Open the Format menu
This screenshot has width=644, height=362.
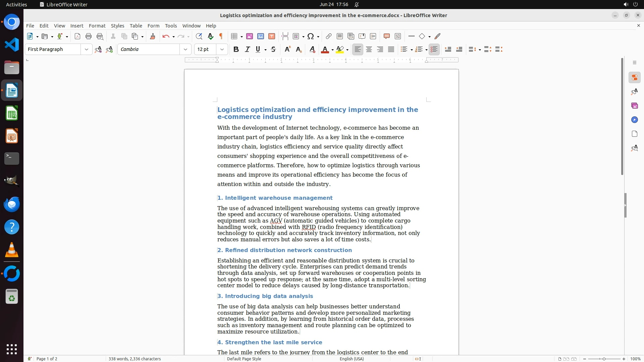[97, 26]
